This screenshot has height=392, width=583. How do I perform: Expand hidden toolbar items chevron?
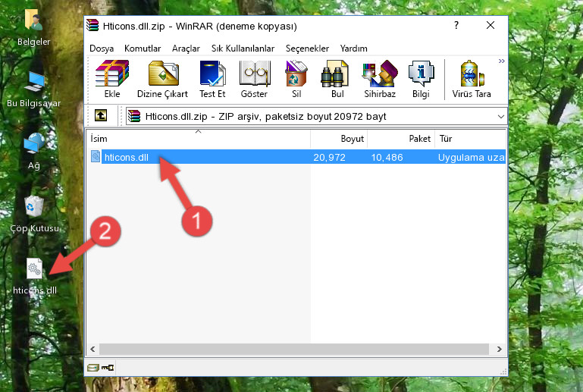pos(502,61)
